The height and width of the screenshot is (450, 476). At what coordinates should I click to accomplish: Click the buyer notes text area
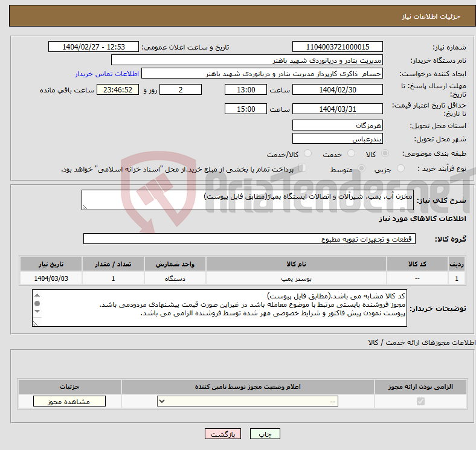[x=219, y=308]
